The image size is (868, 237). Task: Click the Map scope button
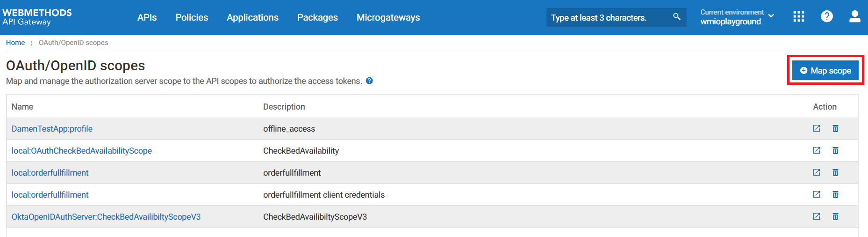tap(825, 70)
